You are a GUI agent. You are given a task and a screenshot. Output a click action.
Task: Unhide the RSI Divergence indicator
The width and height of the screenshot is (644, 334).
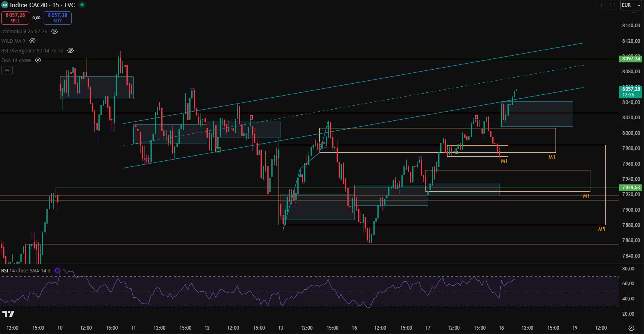[70, 50]
